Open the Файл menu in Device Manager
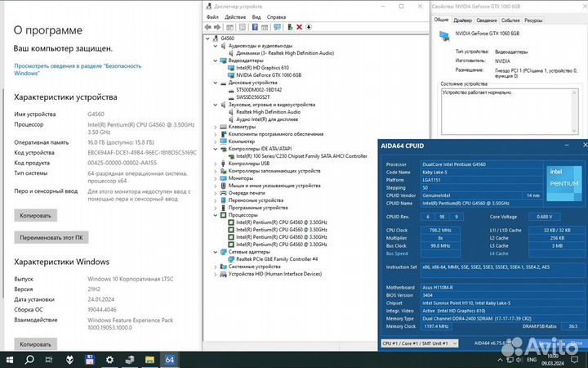 click(x=212, y=17)
